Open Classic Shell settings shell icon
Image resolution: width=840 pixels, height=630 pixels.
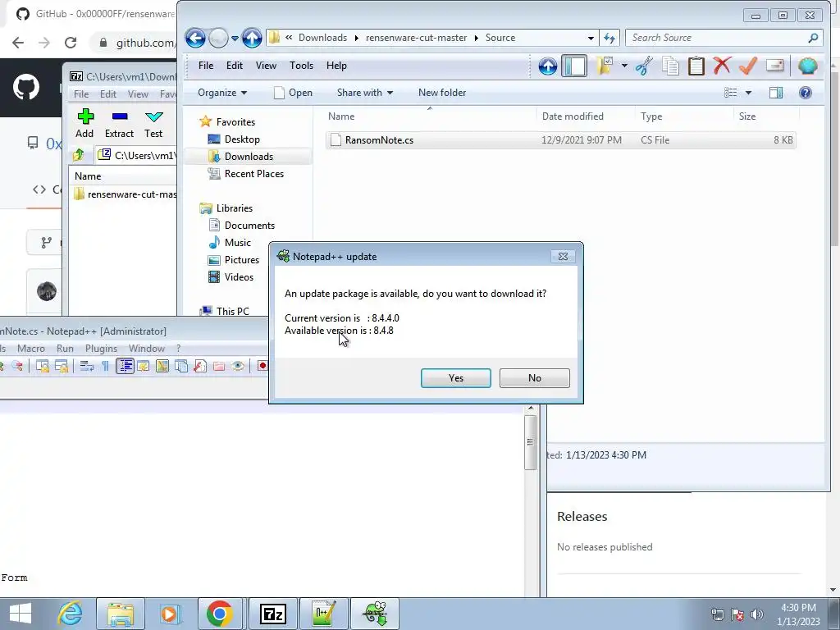click(x=807, y=66)
